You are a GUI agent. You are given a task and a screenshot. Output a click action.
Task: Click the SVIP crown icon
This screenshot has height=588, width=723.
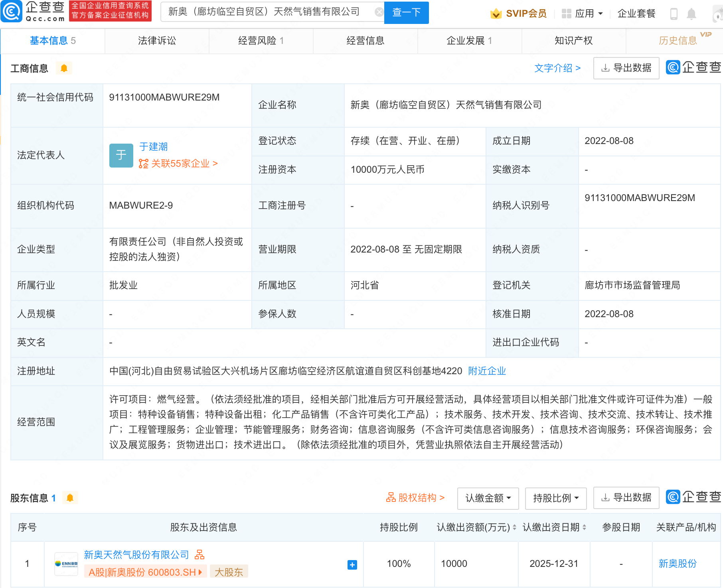[x=496, y=14]
